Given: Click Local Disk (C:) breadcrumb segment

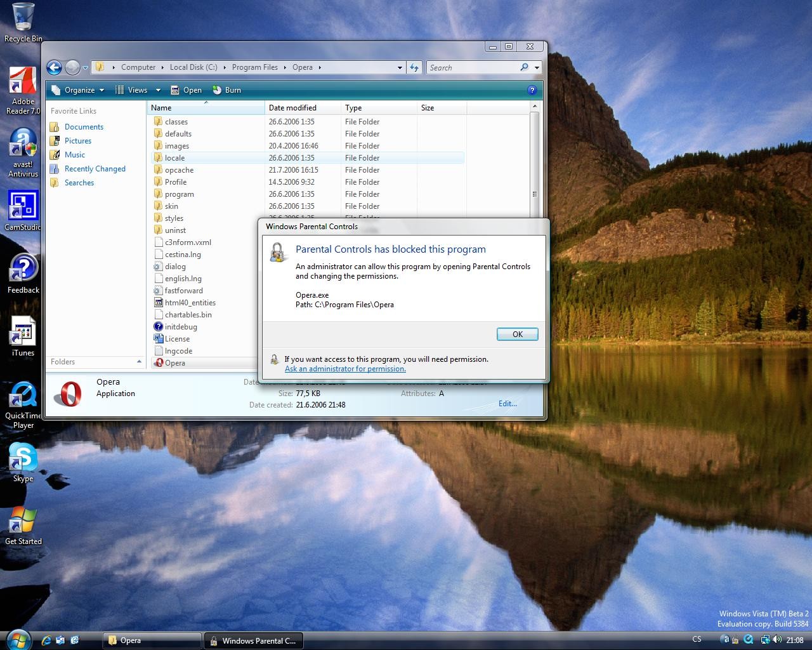Looking at the screenshot, I should click(193, 67).
